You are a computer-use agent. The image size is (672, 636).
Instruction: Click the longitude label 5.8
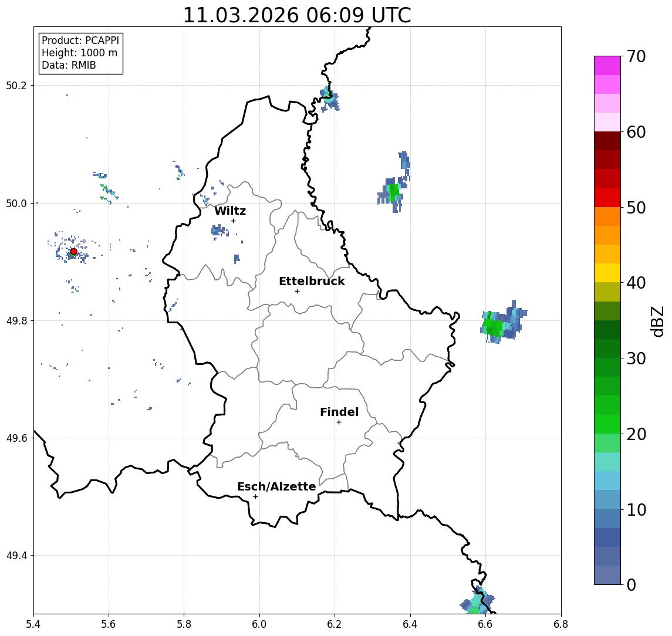coord(184,624)
